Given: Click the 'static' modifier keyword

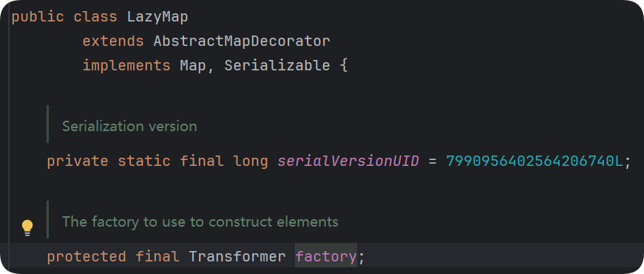Looking at the screenshot, I should [144, 161].
